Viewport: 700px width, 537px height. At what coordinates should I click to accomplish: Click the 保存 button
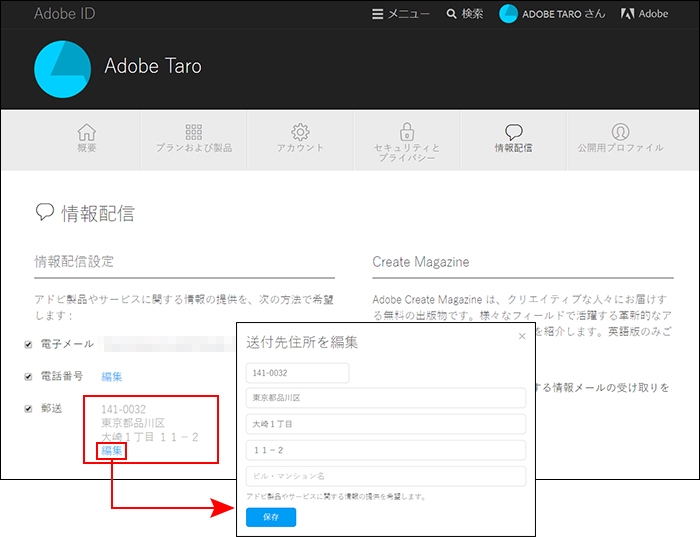[x=271, y=517]
